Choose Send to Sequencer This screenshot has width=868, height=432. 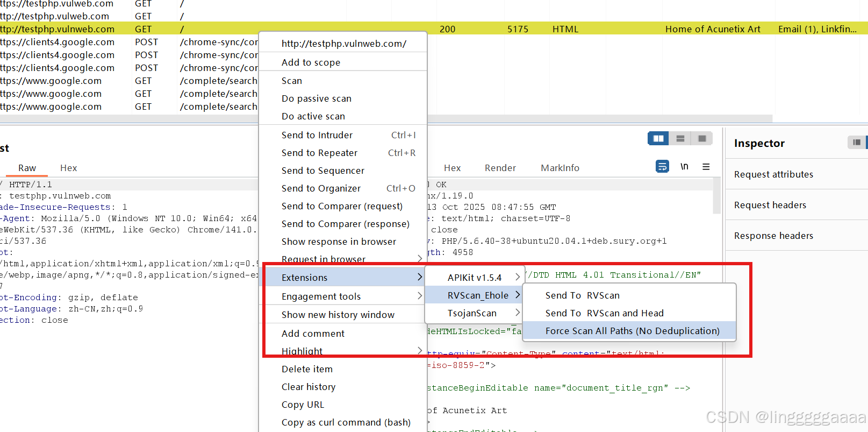point(323,171)
